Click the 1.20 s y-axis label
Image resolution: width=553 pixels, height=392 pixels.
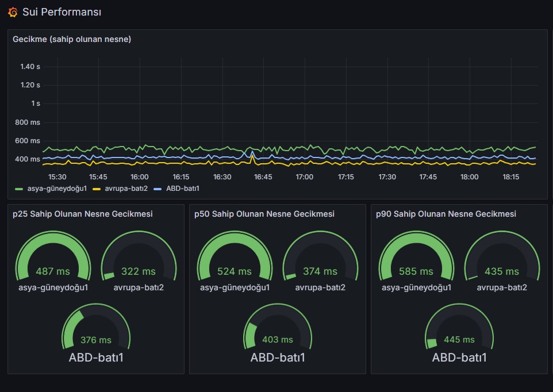30,85
